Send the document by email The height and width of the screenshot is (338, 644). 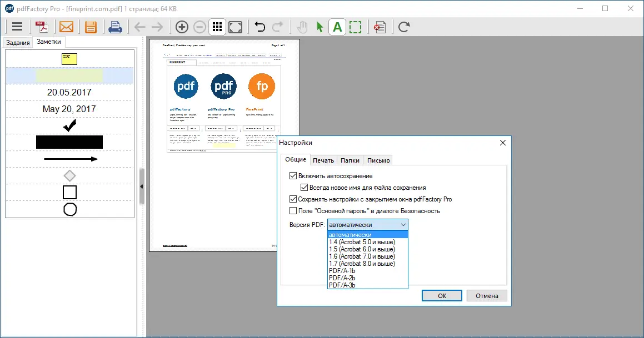[x=66, y=27]
